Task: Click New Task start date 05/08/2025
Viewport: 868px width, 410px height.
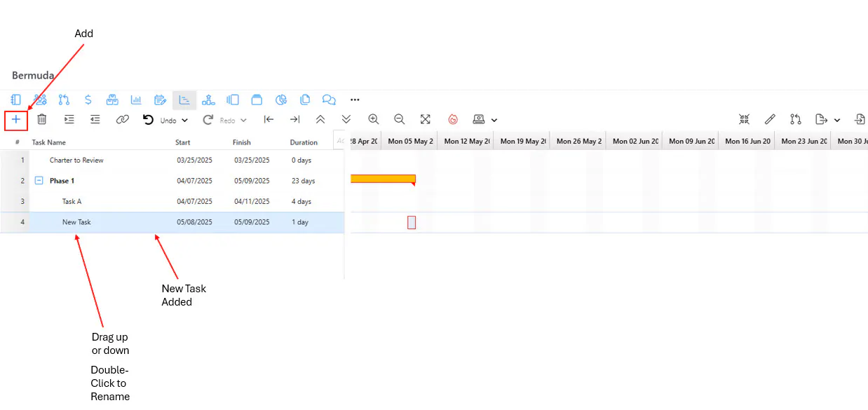Action: [194, 222]
